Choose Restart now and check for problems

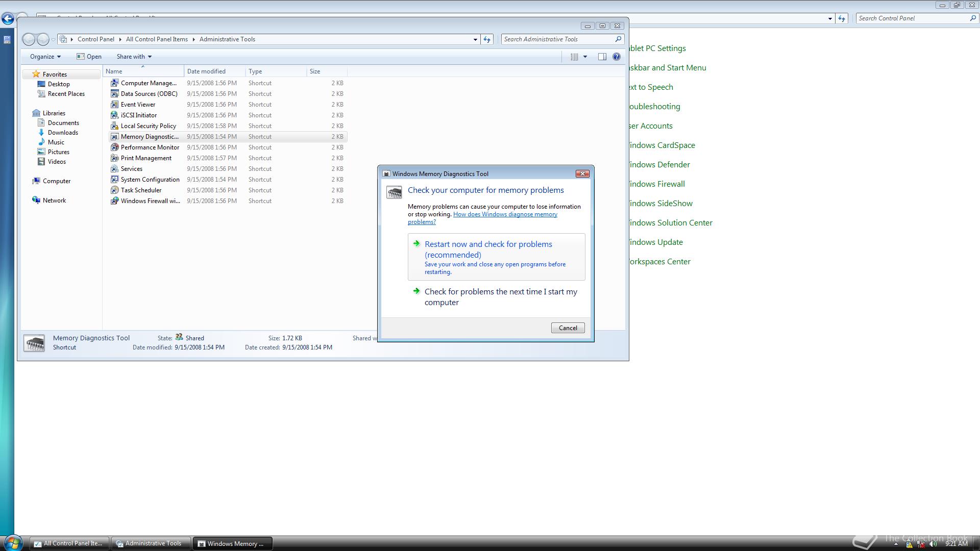tap(496, 257)
